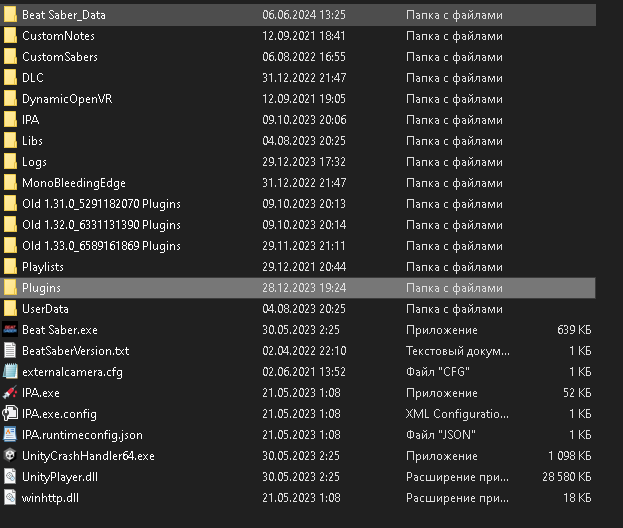The height and width of the screenshot is (528, 623).
Task: Select the Beat Saber_Data folder row
Action: pos(298,15)
